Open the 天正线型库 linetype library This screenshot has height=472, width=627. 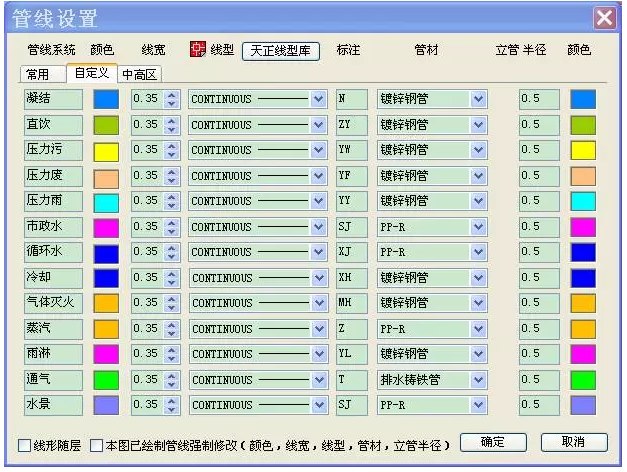[x=281, y=50]
